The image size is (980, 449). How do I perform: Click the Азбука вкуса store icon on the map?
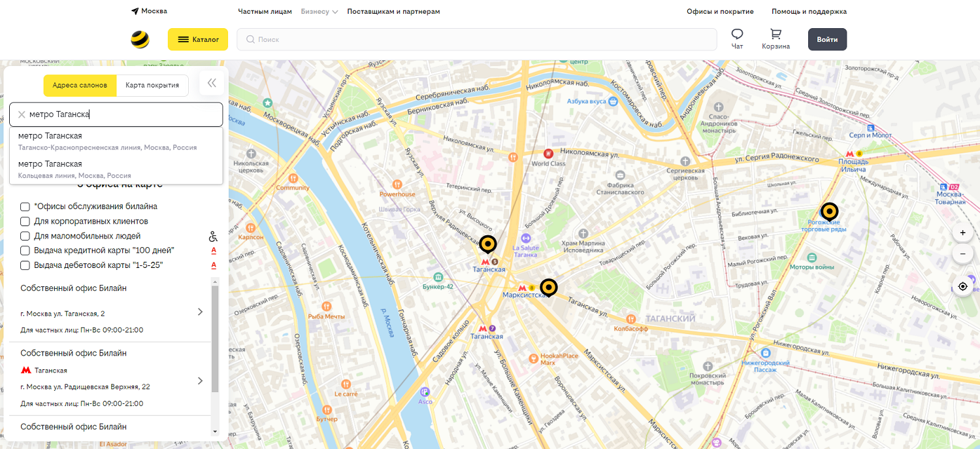pyautogui.click(x=613, y=102)
